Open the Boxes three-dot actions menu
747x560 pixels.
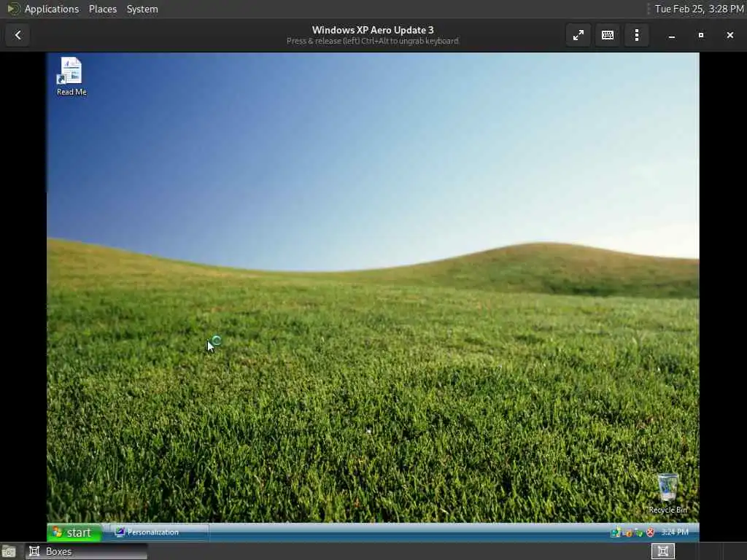click(636, 35)
